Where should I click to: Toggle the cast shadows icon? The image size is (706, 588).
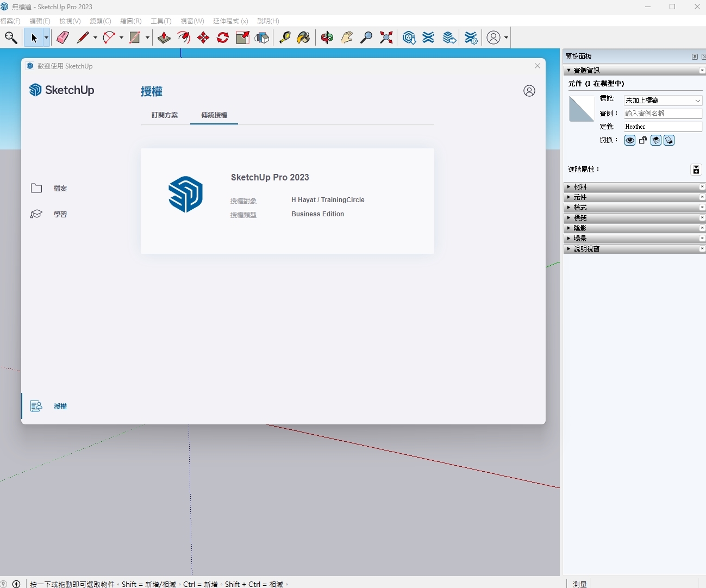point(669,140)
